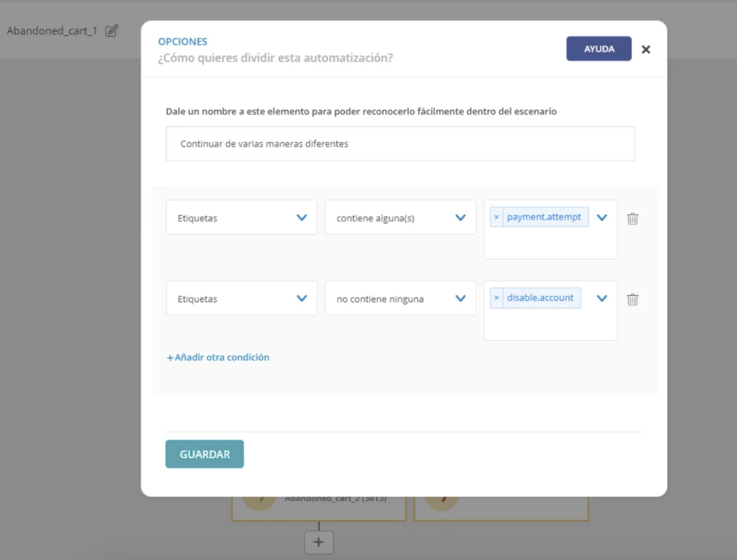Open the AYUDA help button
The width and height of the screenshot is (737, 560).
coord(599,48)
